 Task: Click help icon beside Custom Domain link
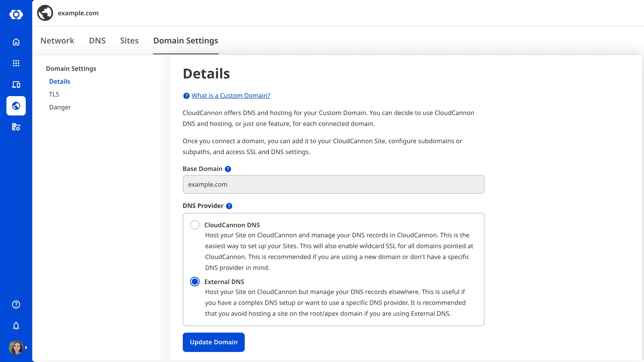tap(186, 96)
